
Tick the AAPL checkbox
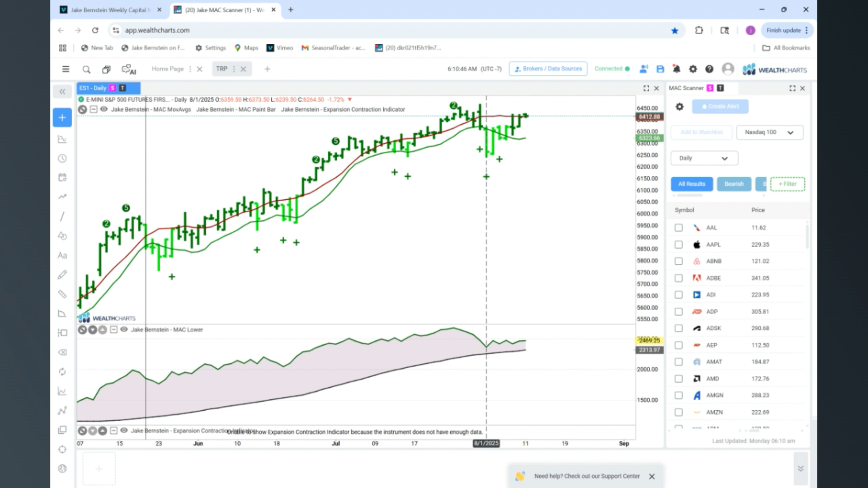point(679,244)
